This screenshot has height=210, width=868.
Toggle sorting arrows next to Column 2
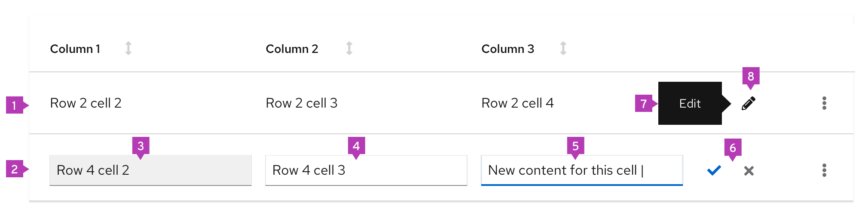click(349, 48)
